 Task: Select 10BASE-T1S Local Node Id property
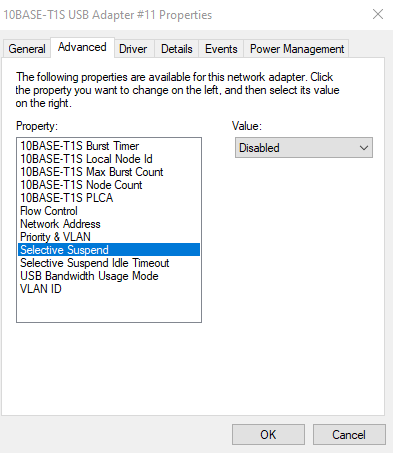pyautogui.click(x=109, y=159)
